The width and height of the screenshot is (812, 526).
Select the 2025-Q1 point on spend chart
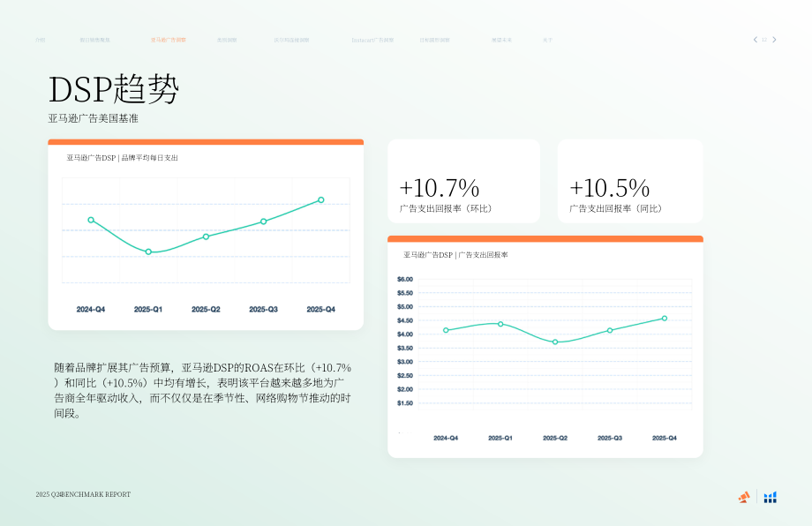click(x=148, y=252)
